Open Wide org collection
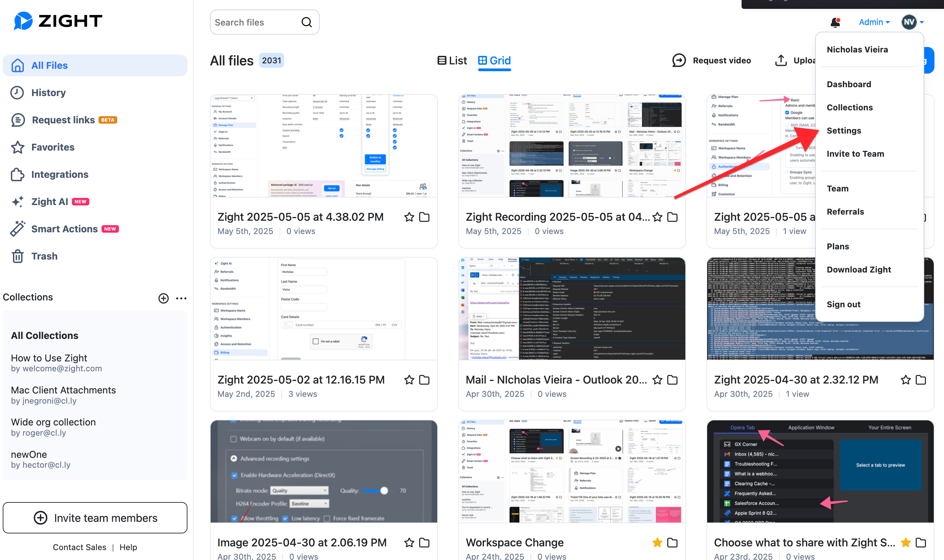This screenshot has height=560, width=944. click(53, 427)
